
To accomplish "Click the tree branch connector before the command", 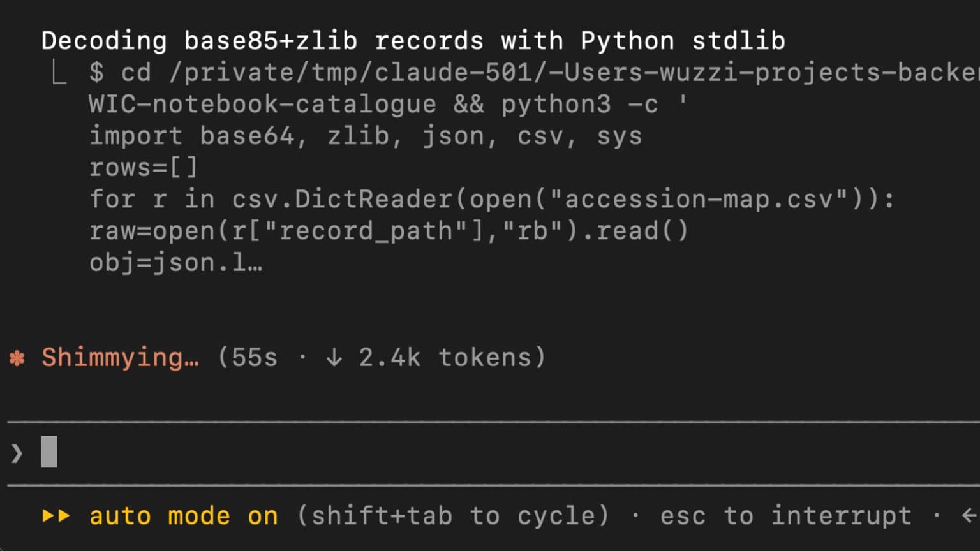I will tap(59, 74).
